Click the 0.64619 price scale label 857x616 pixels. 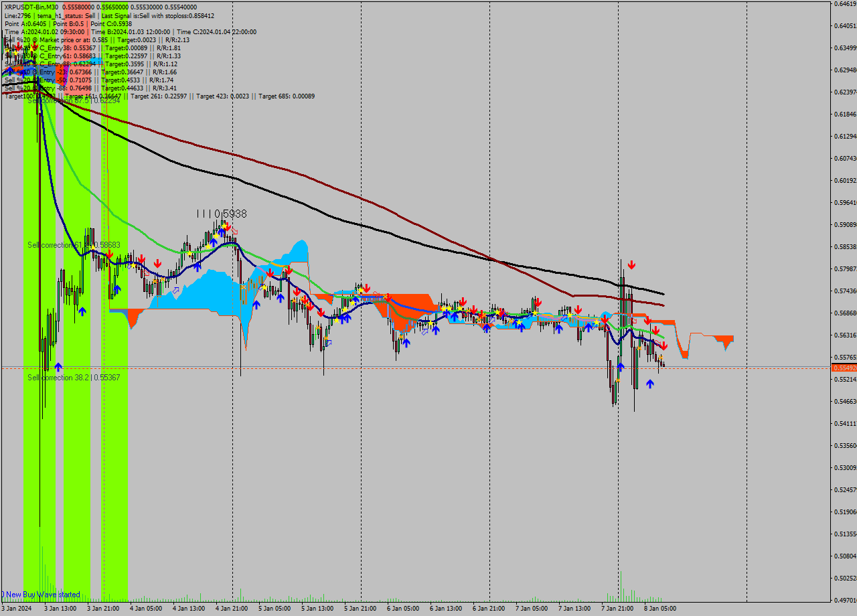pos(845,4)
